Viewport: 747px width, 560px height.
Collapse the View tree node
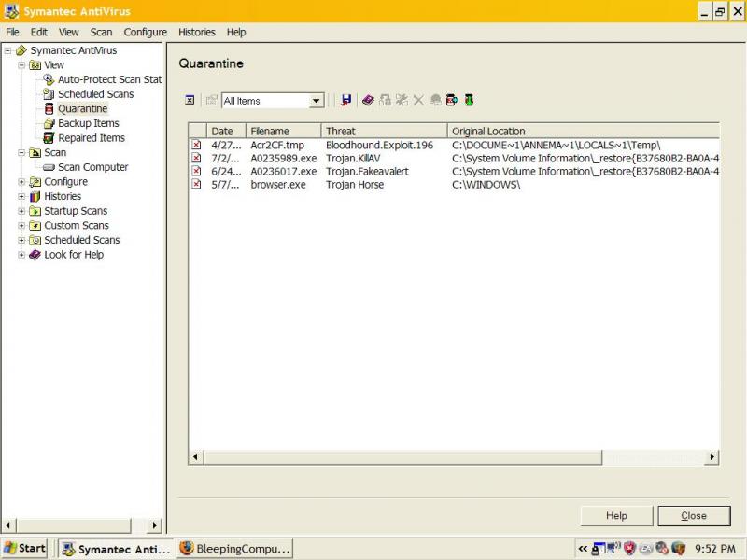tap(21, 64)
